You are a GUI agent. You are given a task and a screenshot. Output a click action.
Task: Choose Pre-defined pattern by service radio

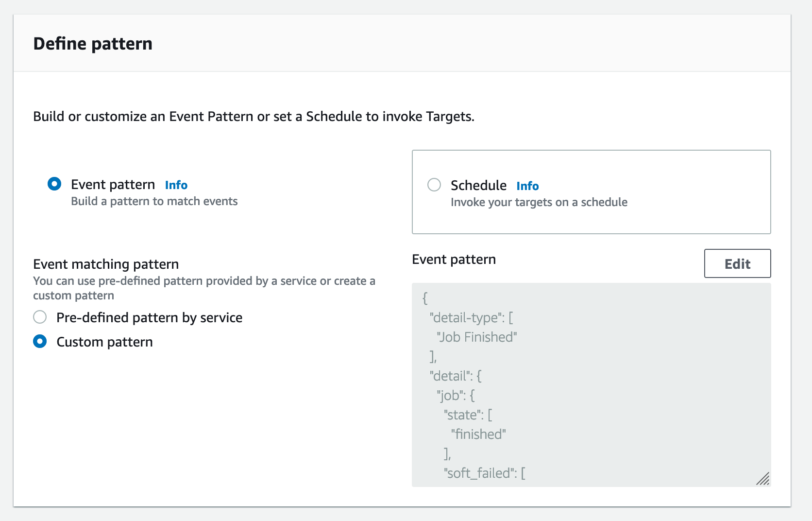pyautogui.click(x=40, y=317)
